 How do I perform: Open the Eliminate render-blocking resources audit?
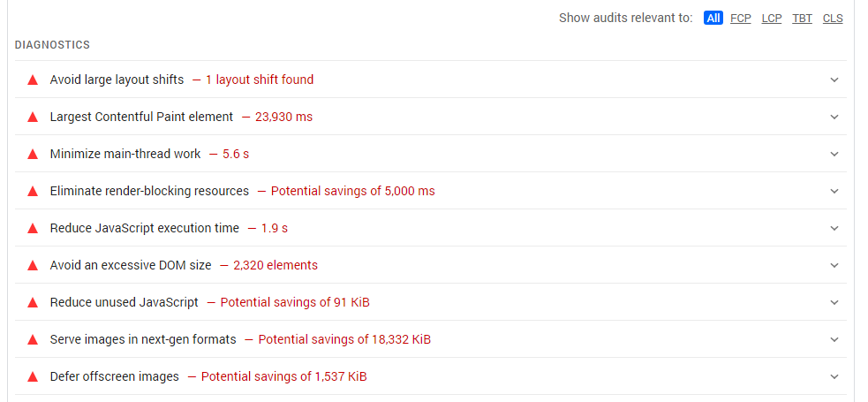[x=149, y=191]
